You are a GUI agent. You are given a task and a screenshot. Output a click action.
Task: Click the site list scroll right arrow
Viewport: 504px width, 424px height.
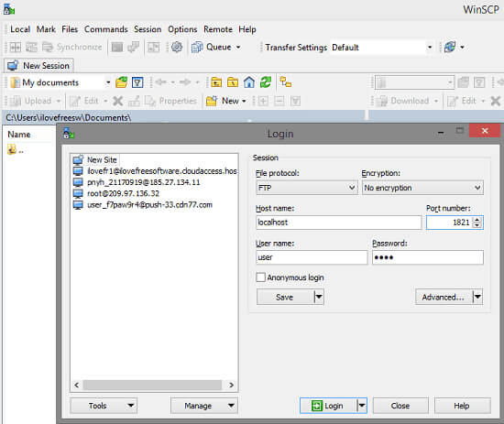(x=231, y=385)
